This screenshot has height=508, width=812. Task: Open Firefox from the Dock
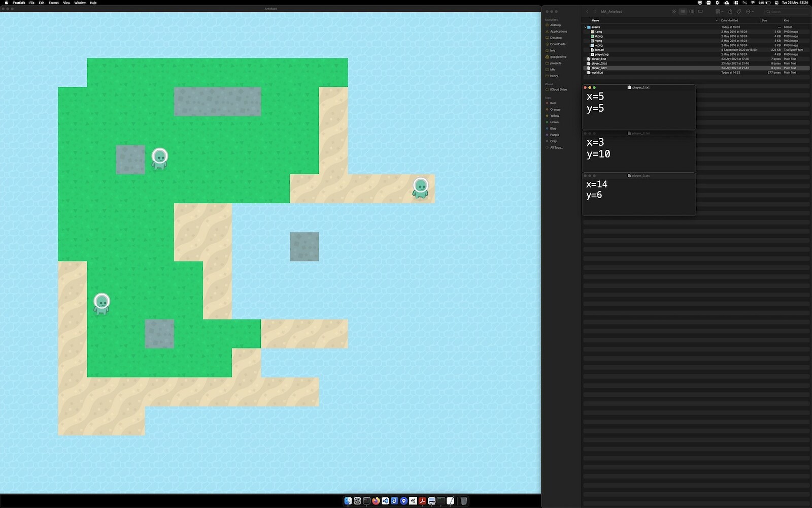tap(377, 502)
